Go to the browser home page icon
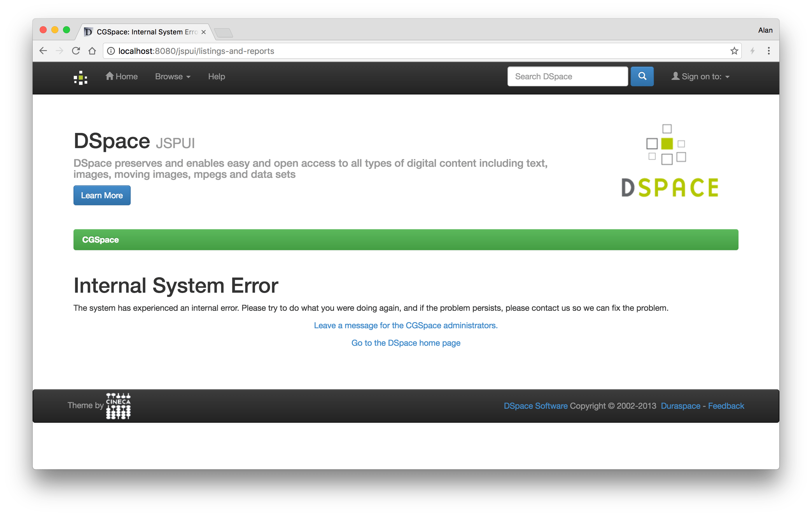Viewport: 812px width, 516px height. pos(92,51)
